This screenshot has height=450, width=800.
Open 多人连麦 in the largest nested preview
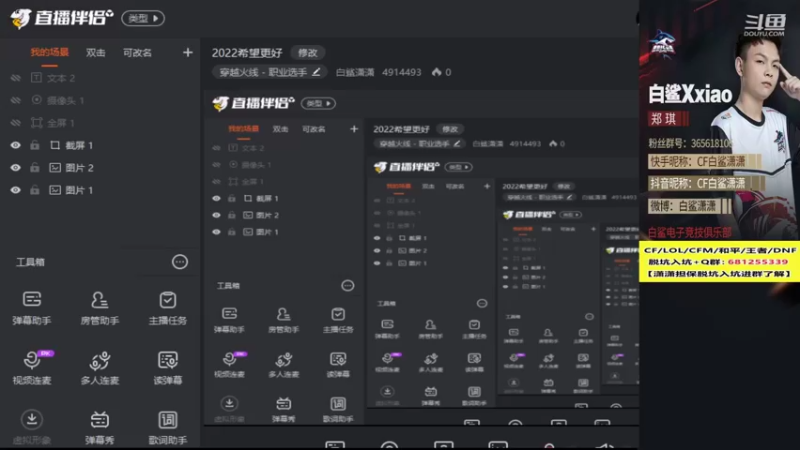(x=283, y=364)
